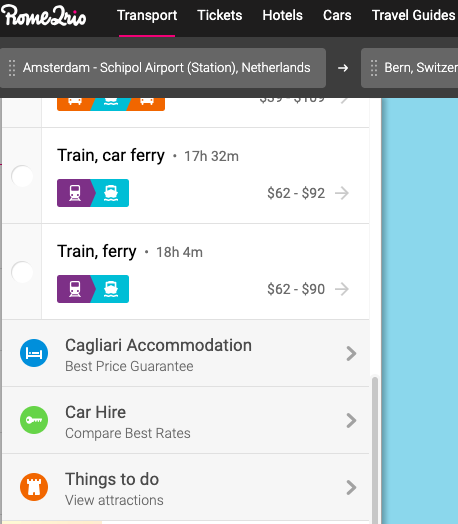The width and height of the screenshot is (458, 524).
Task: Select the radio button for Train, car ferry
Action: pos(22,176)
